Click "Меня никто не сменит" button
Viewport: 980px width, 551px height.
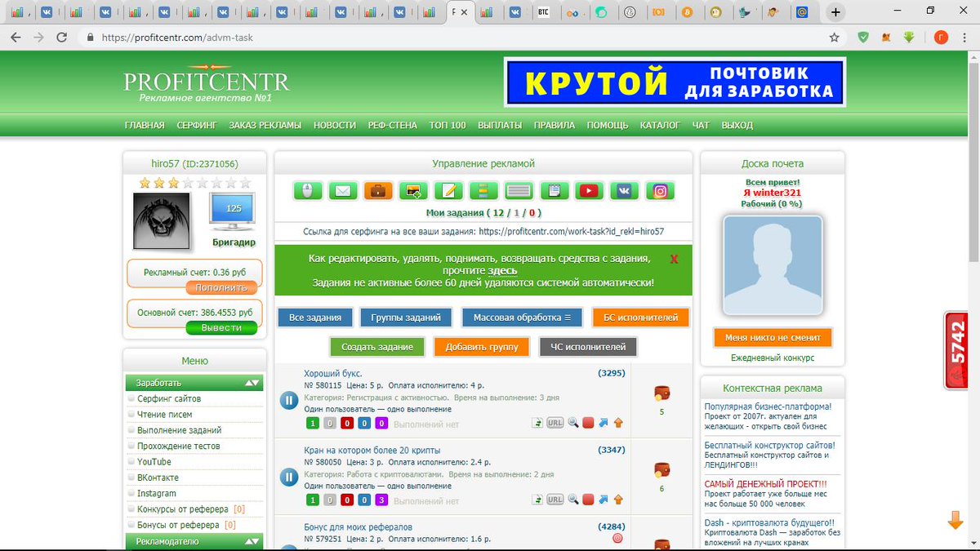[x=772, y=337]
